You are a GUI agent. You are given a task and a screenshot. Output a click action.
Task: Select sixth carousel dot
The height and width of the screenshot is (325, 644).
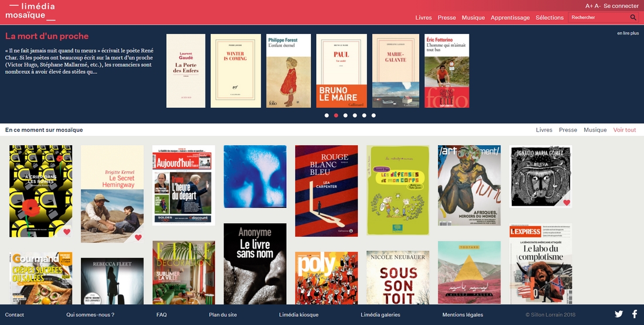pos(374,115)
